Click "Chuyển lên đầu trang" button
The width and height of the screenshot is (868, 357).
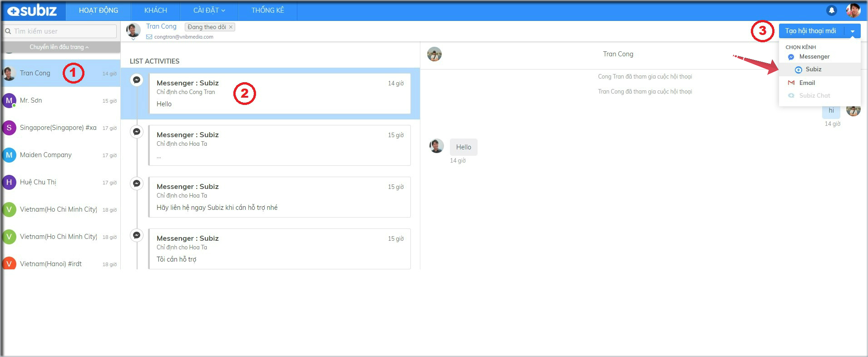click(60, 47)
